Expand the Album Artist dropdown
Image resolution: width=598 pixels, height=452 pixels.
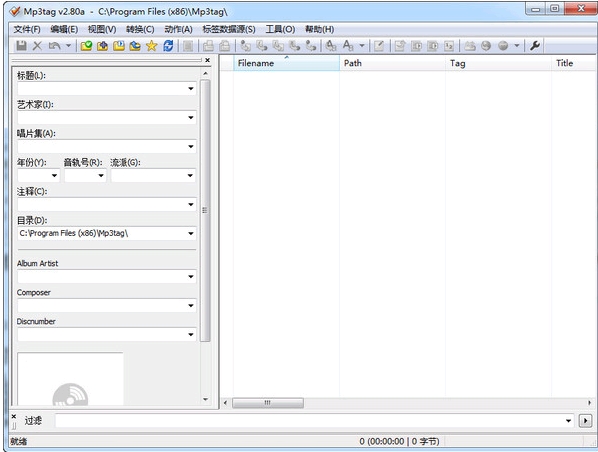191,277
